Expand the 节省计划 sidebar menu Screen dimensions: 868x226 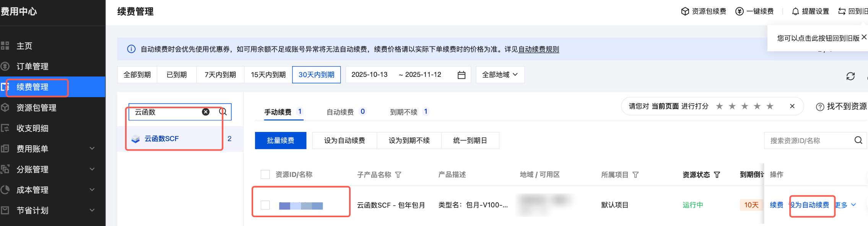92,210
